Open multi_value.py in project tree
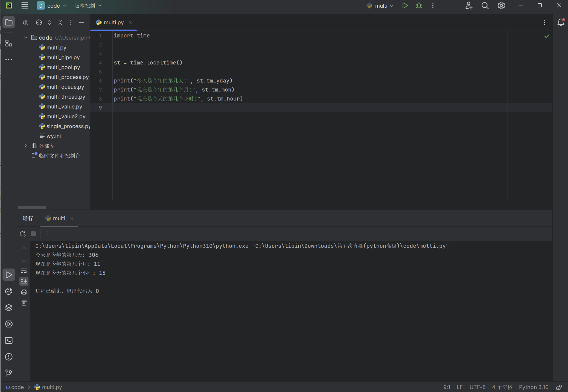The image size is (568, 392). (x=64, y=107)
